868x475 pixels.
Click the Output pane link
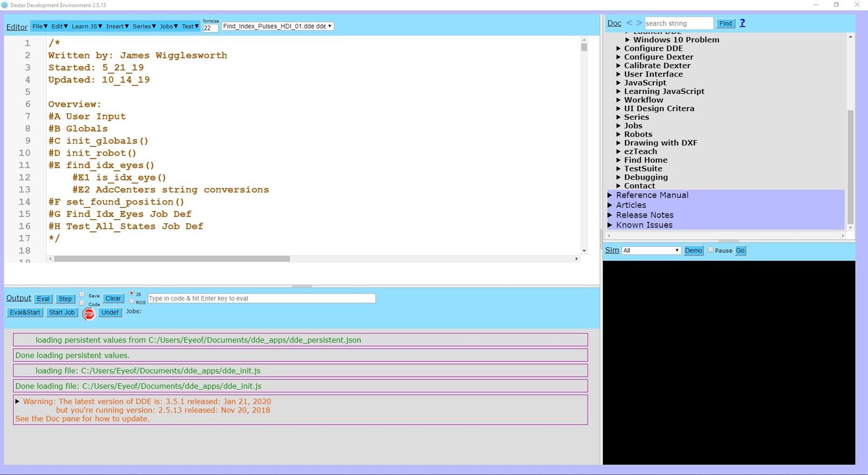[x=18, y=298]
